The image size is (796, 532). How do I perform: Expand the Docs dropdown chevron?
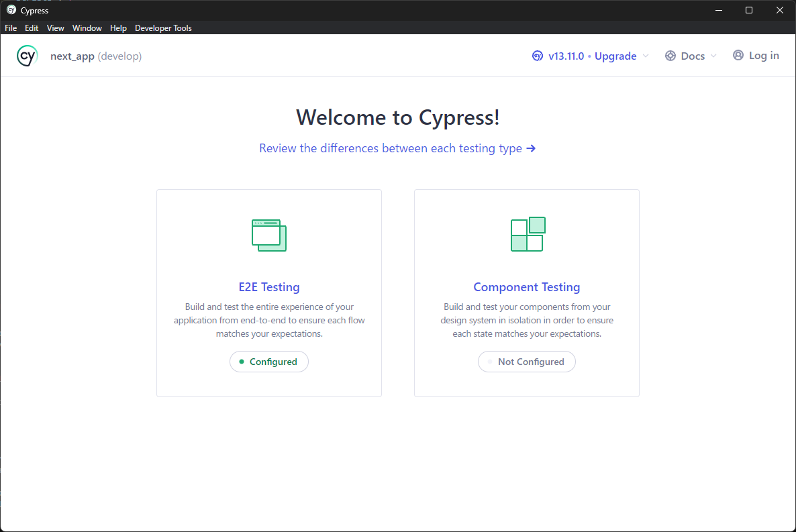pyautogui.click(x=713, y=56)
